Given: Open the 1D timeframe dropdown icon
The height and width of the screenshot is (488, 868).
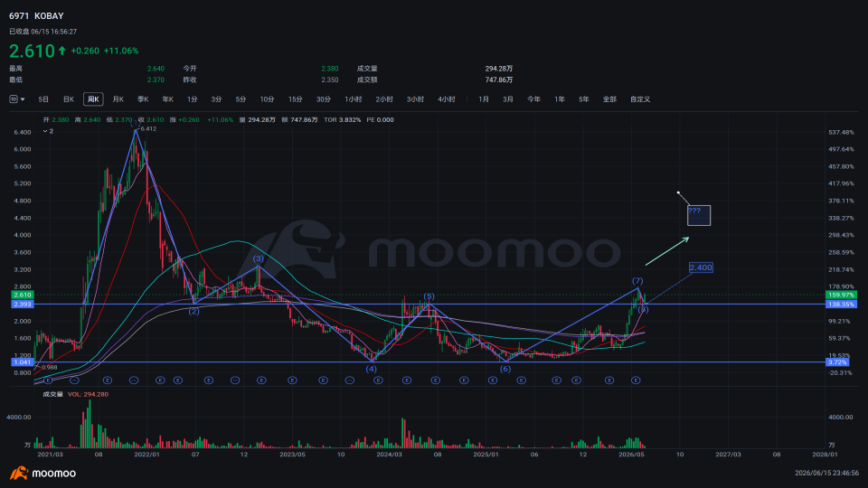Looking at the screenshot, I should click(x=16, y=99).
